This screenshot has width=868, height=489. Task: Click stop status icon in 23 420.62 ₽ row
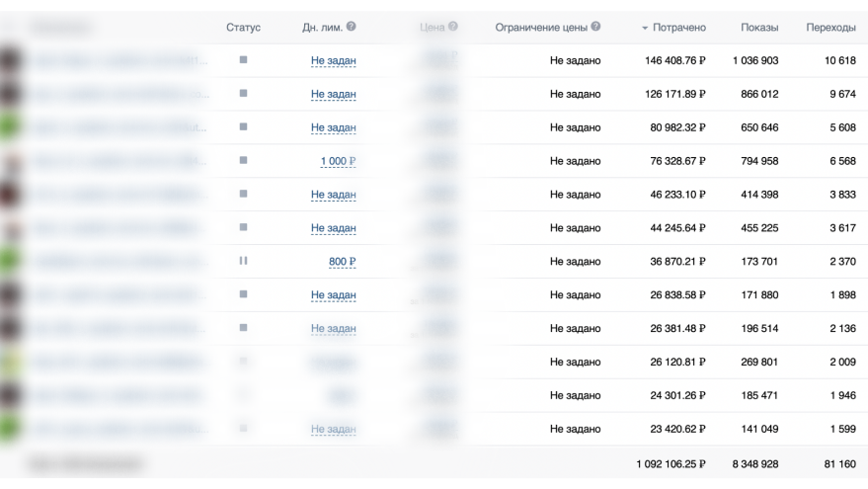(x=243, y=429)
